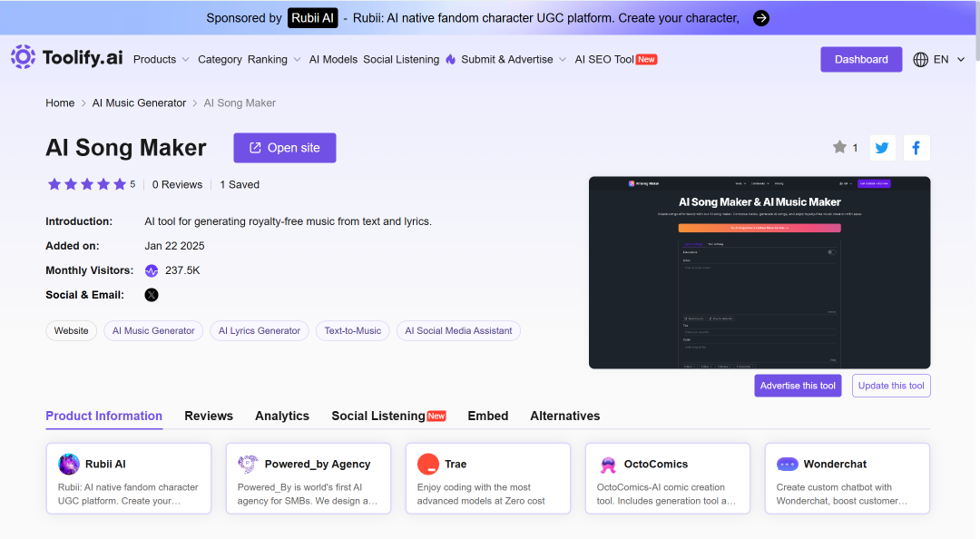Switch to the Analytics tab
Viewport: 980px width, 539px height.
[282, 416]
